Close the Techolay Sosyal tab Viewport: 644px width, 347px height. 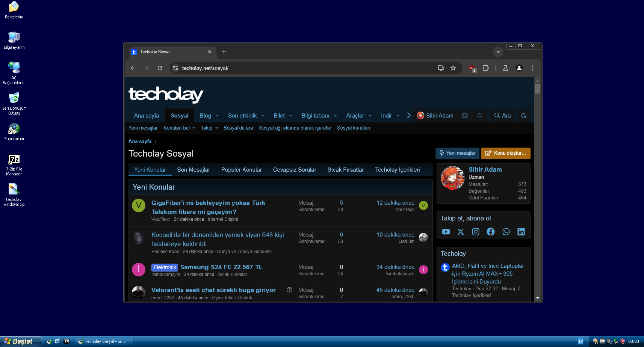210,52
